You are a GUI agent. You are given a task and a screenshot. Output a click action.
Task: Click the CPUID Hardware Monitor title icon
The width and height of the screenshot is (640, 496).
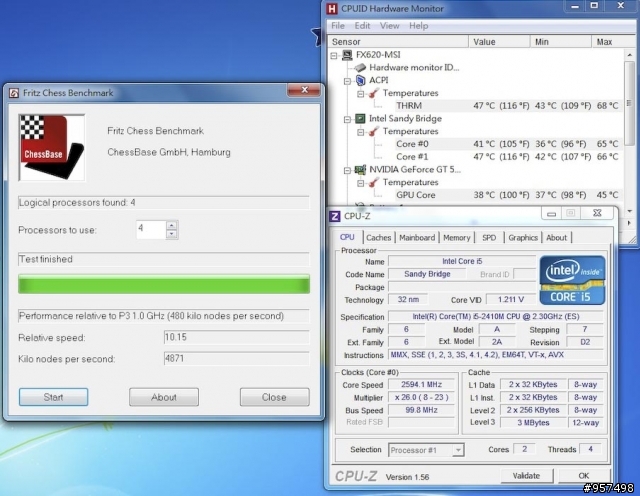(x=332, y=9)
